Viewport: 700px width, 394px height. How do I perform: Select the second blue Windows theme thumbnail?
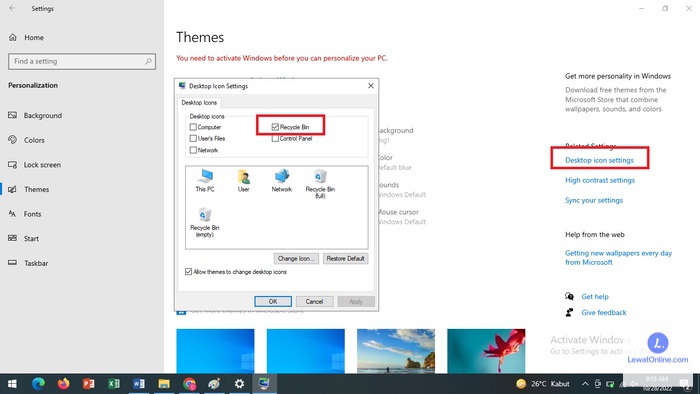pos(306,351)
